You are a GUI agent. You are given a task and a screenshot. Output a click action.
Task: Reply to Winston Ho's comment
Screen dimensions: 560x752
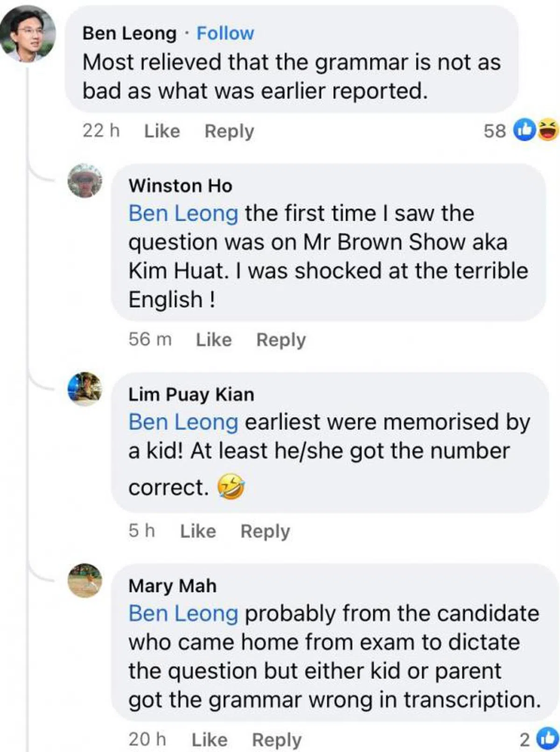pyautogui.click(x=281, y=340)
